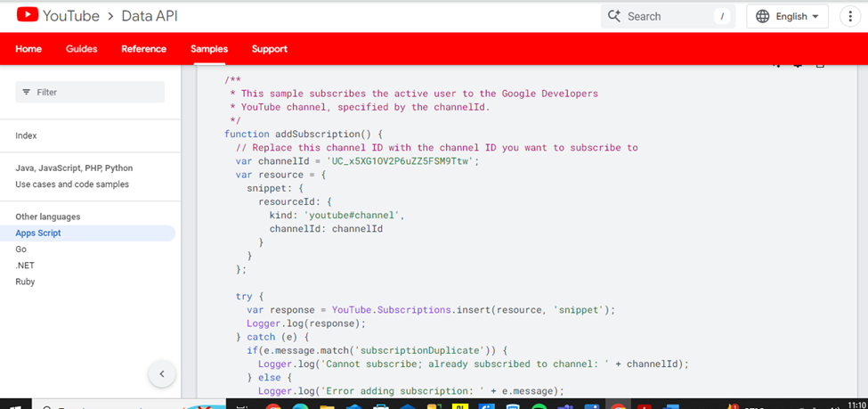Click inside the Search field
The width and height of the screenshot is (868, 409).
pyautogui.click(x=668, y=17)
